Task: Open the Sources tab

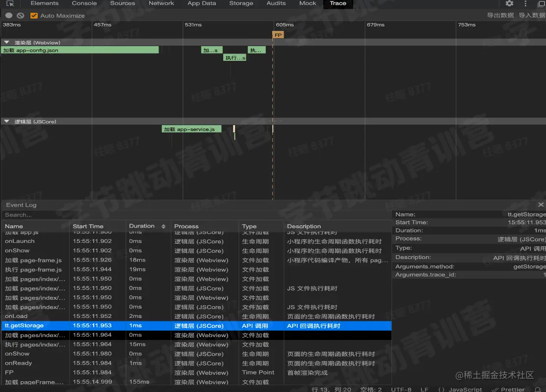Action: (123, 3)
